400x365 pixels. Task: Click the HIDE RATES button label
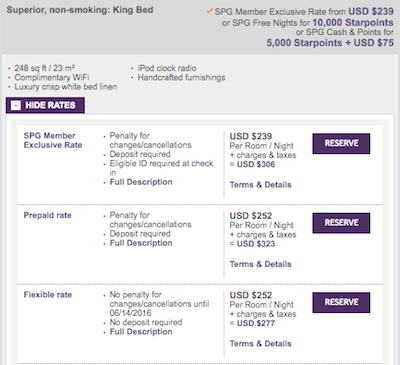point(50,105)
